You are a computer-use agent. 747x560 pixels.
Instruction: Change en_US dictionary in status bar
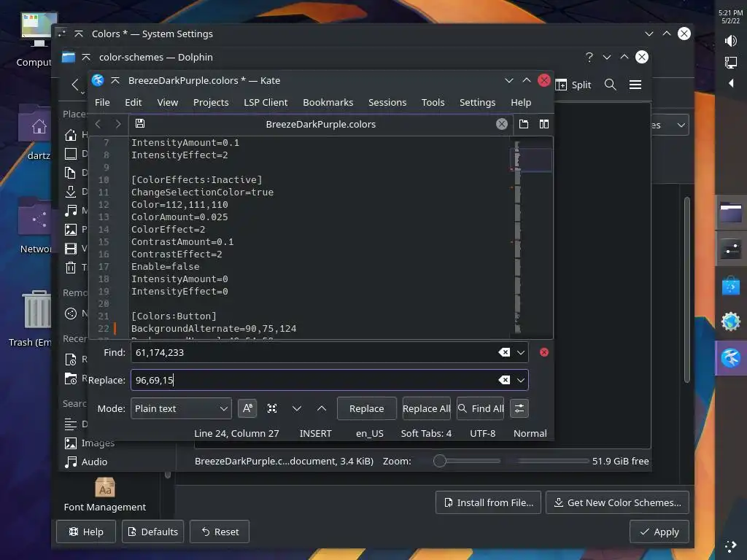pyautogui.click(x=369, y=433)
